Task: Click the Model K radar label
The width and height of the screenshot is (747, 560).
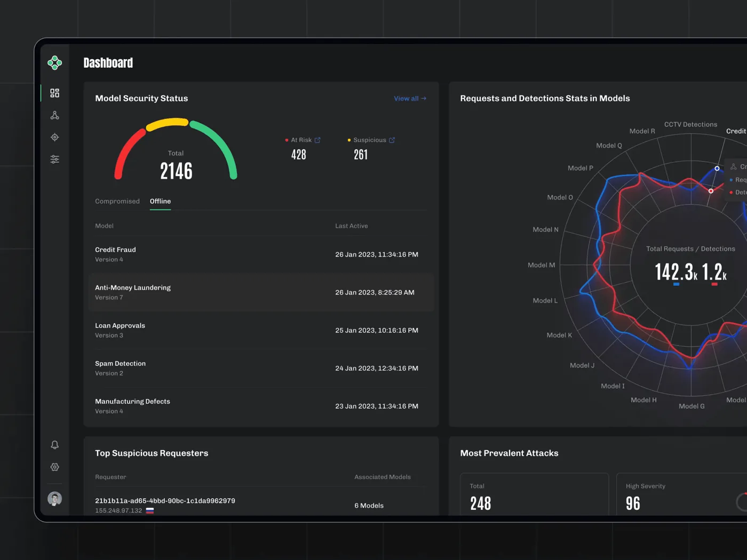Action: (x=559, y=335)
